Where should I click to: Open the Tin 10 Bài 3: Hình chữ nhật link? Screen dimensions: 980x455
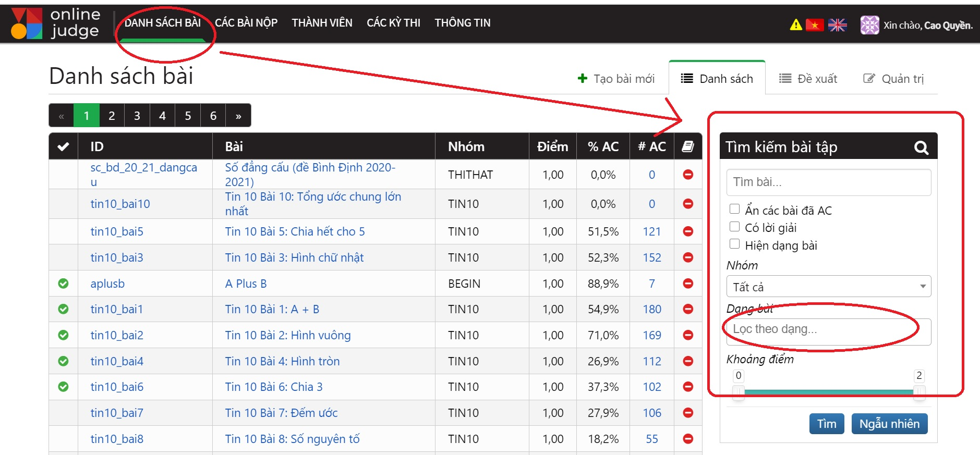coord(294,257)
